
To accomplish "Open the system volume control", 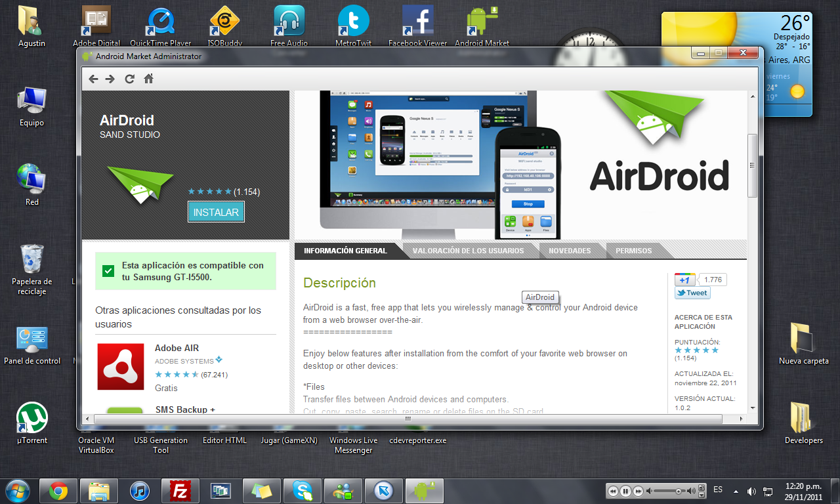I will 751,491.
